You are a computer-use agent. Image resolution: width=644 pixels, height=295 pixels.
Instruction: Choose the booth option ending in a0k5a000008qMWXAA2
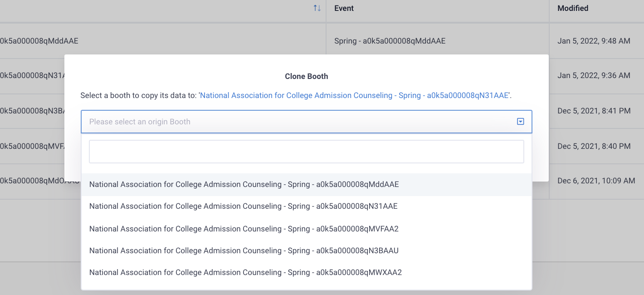click(x=245, y=272)
